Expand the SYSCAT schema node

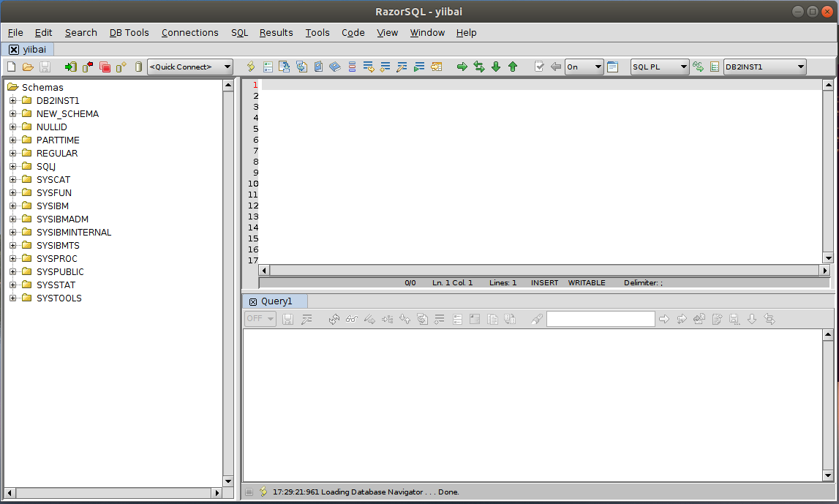[x=13, y=180]
